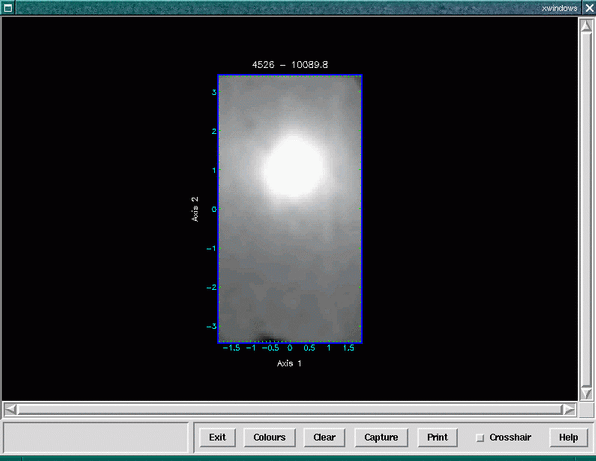Image resolution: width=596 pixels, height=461 pixels.
Task: Click the empty status field at bottom left
Action: (x=96, y=437)
